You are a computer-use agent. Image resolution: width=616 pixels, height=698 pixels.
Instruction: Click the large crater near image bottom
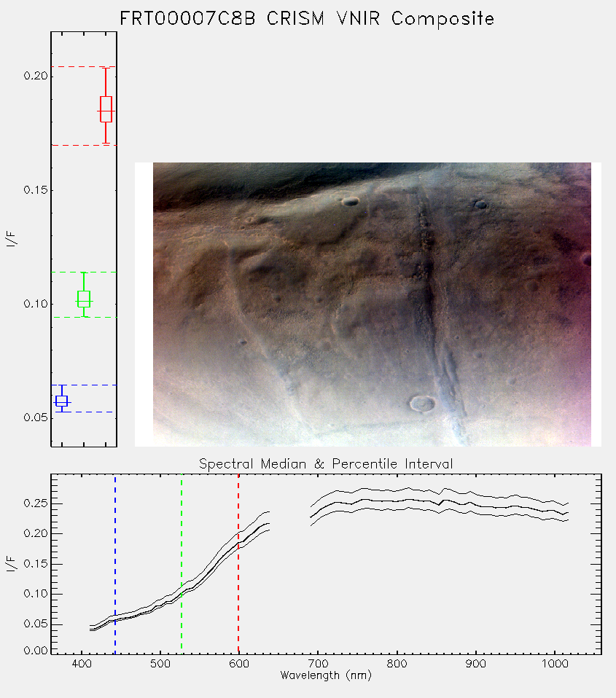[422, 404]
